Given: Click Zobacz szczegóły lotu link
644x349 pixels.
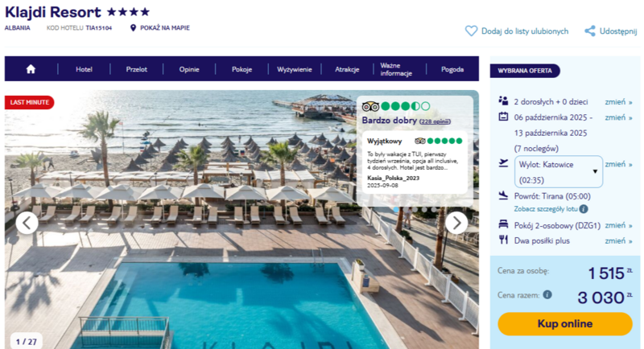Looking at the screenshot, I should coord(546,209).
